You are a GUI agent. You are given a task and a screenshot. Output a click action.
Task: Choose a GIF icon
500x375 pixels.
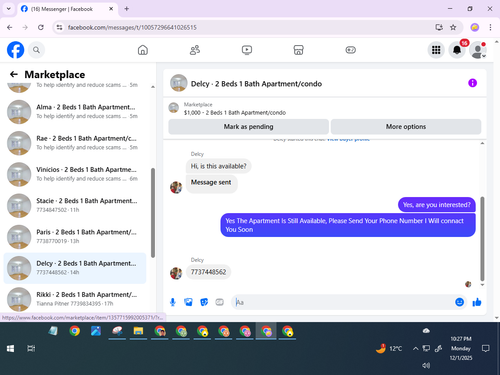coord(219,302)
